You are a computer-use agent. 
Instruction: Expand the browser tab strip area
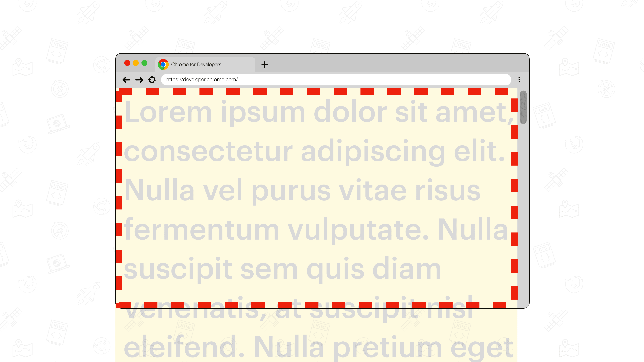(265, 64)
